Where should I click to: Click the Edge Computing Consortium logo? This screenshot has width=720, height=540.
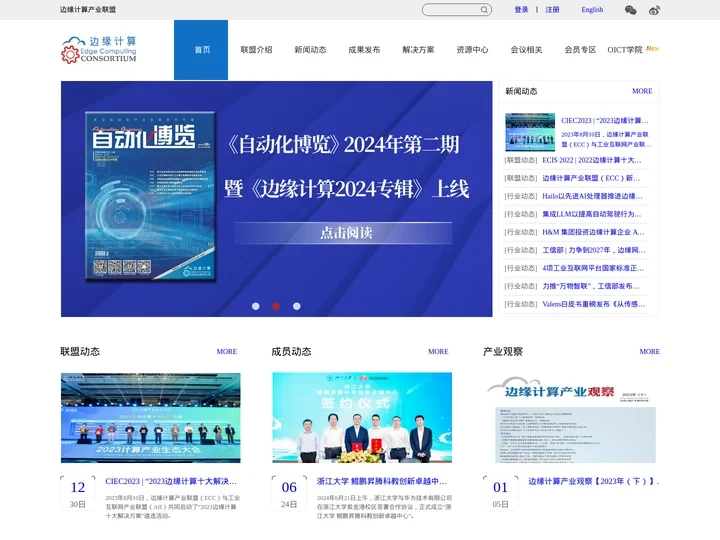(x=99, y=50)
